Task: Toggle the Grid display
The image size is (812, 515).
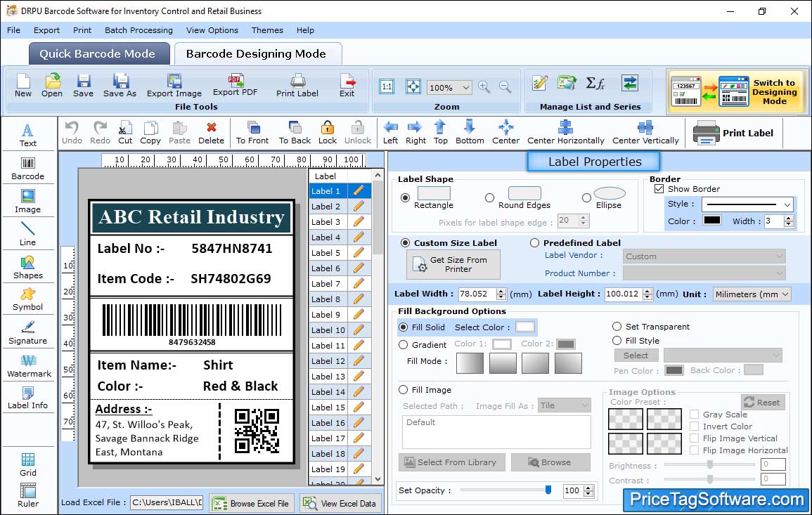Action: click(x=28, y=464)
